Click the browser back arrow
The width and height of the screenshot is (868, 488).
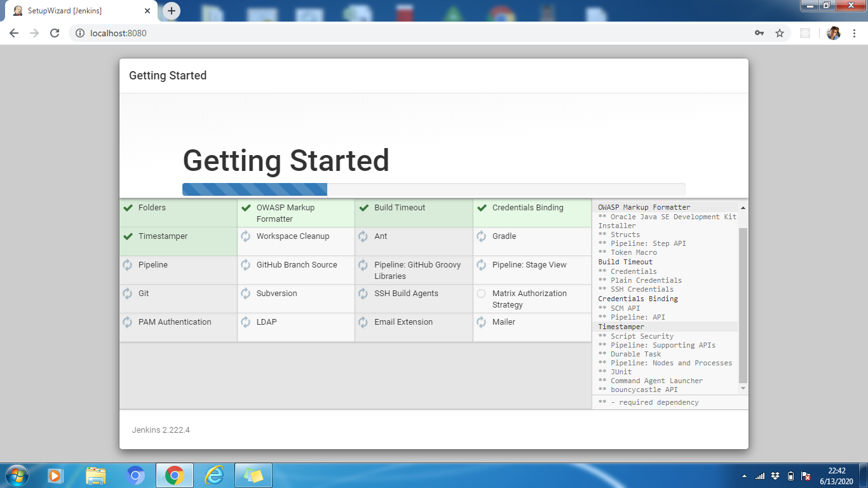14,33
